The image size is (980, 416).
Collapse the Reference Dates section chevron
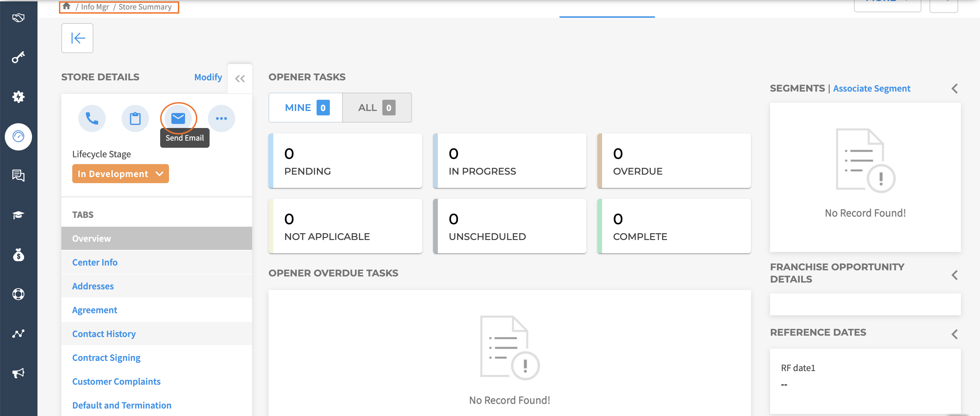(x=954, y=334)
